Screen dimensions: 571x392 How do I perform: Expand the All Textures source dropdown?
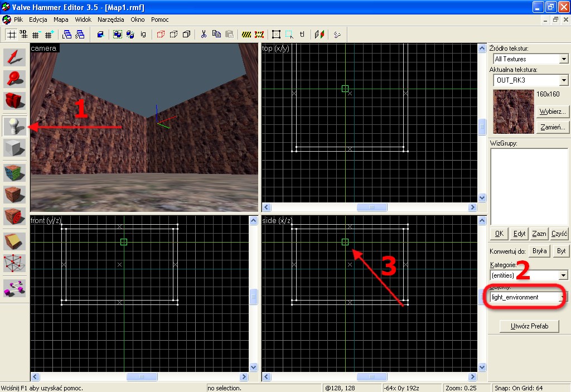coord(564,59)
